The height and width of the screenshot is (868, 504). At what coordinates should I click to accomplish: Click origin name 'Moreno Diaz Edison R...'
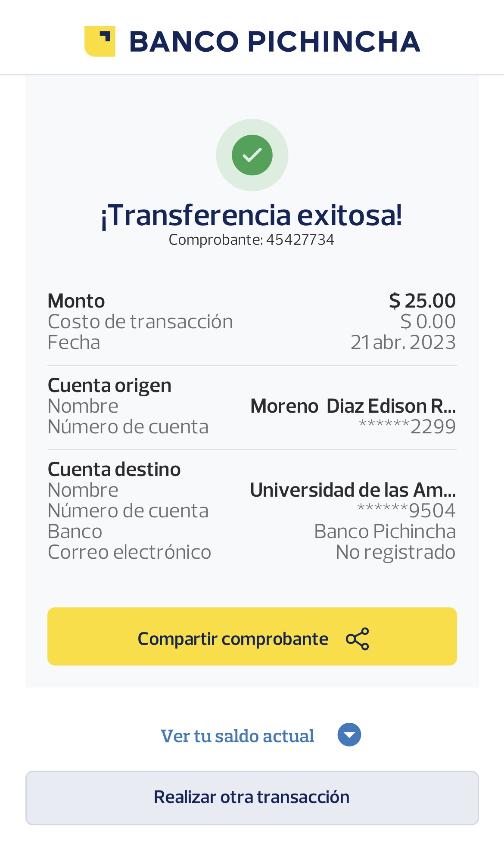click(x=353, y=406)
